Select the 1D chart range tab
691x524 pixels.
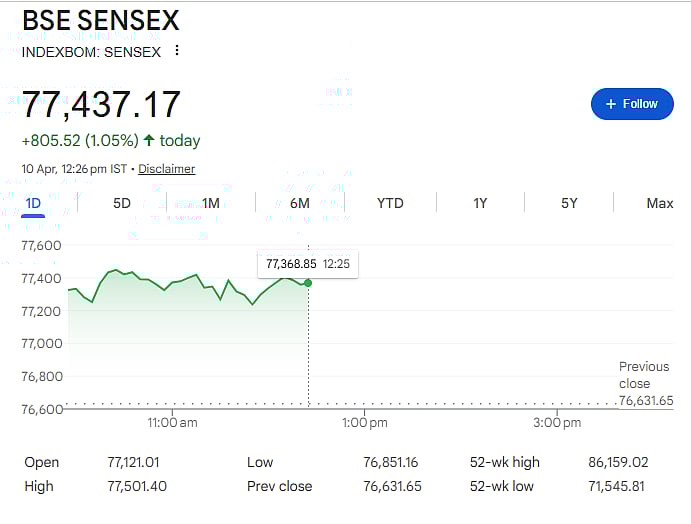pyautogui.click(x=33, y=204)
